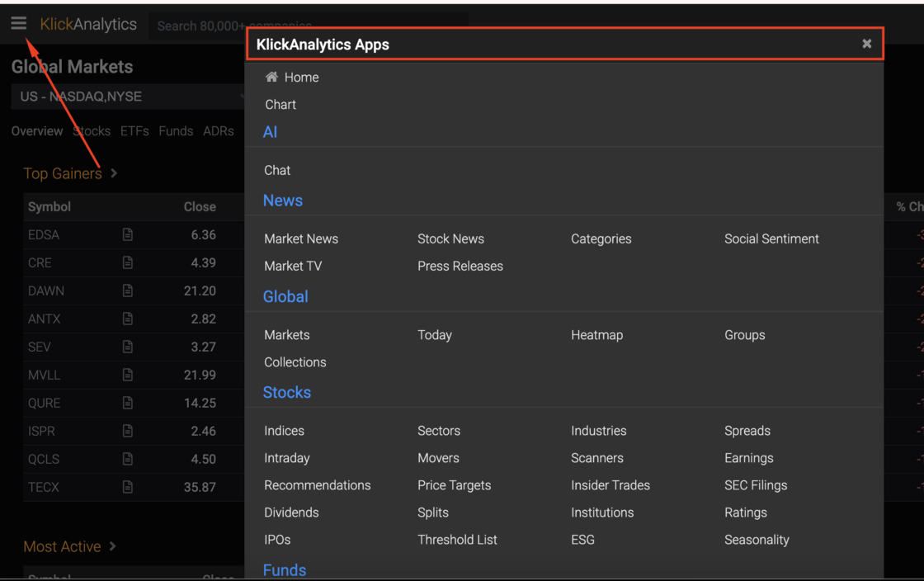Open document icon for TECX row

pos(127,487)
